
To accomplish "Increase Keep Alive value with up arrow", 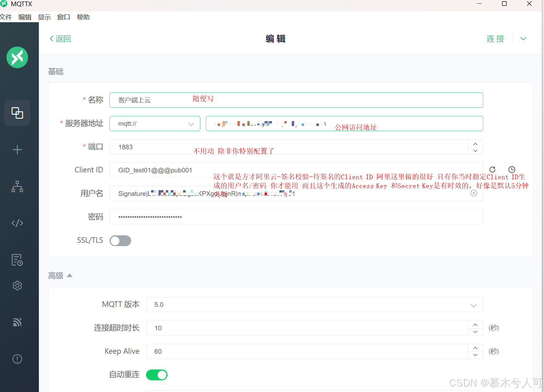I will pyautogui.click(x=475, y=348).
